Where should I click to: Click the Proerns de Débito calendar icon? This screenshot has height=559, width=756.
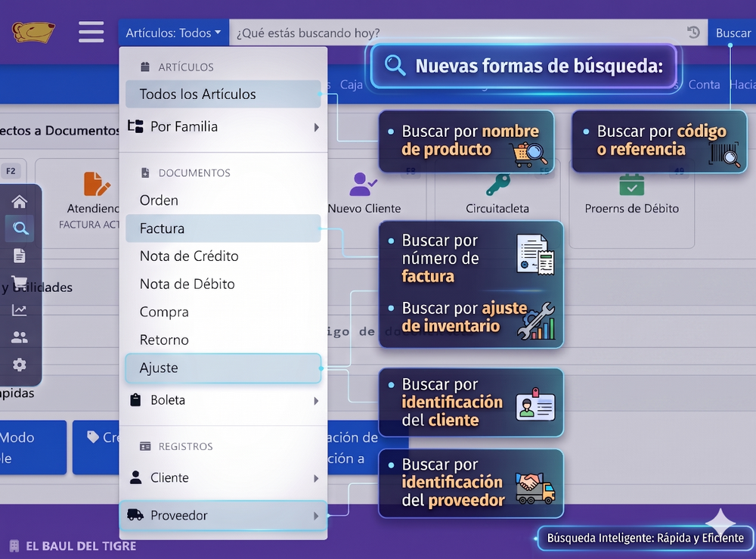point(631,185)
